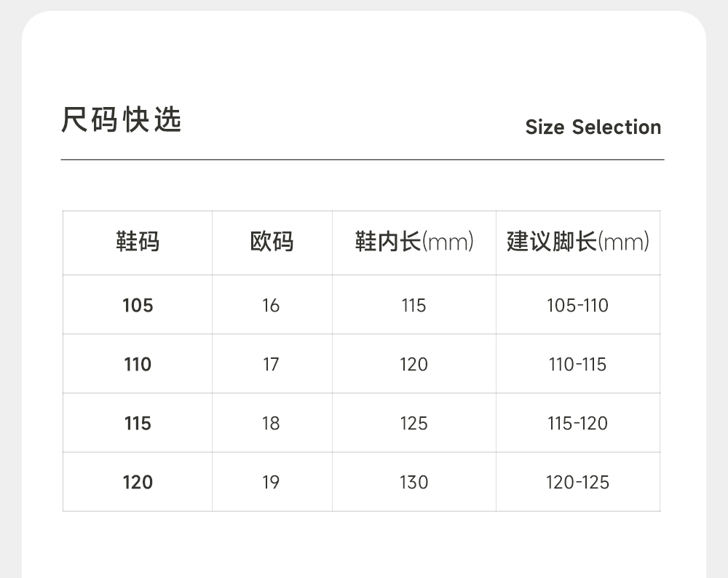Select the 105-110 foot length cell

click(577, 306)
